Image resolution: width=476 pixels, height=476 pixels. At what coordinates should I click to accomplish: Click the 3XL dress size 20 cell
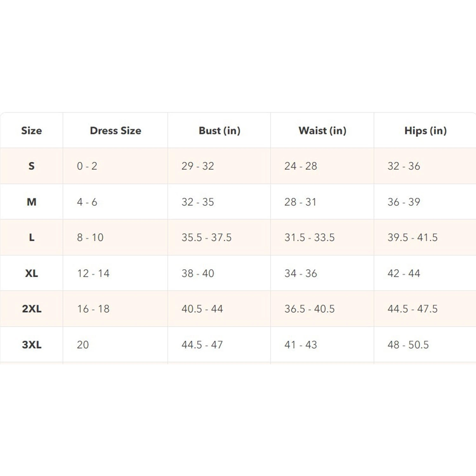(83, 345)
